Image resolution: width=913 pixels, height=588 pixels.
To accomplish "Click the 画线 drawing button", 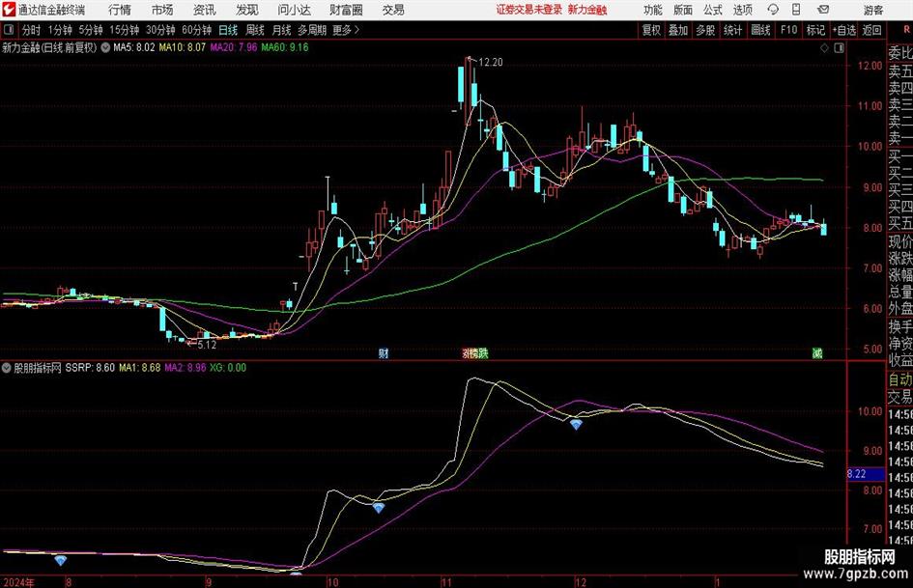I will (x=760, y=30).
